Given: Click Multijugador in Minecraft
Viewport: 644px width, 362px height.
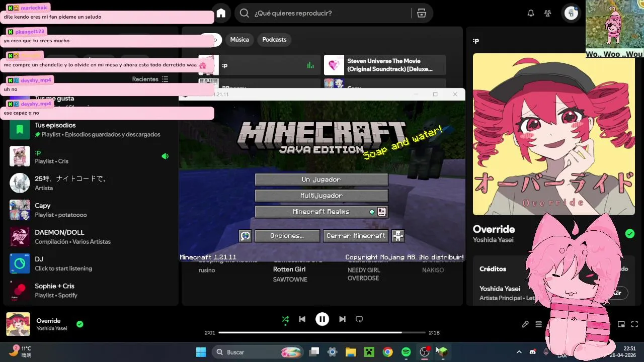Looking at the screenshot, I should [x=321, y=196].
